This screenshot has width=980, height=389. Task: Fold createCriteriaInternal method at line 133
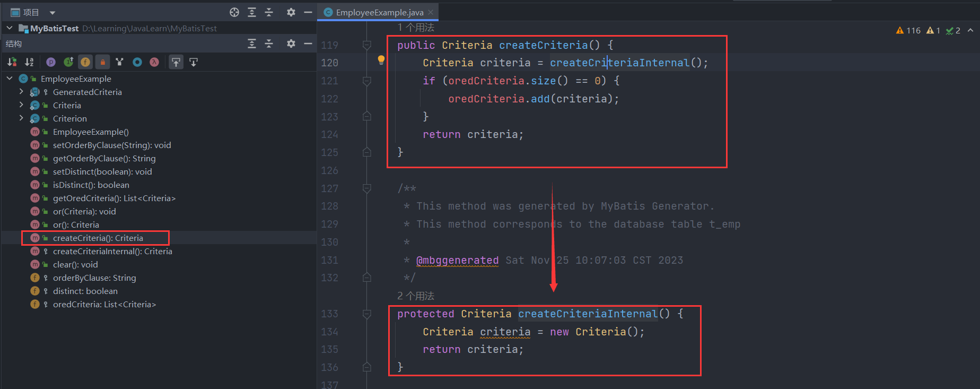click(366, 314)
